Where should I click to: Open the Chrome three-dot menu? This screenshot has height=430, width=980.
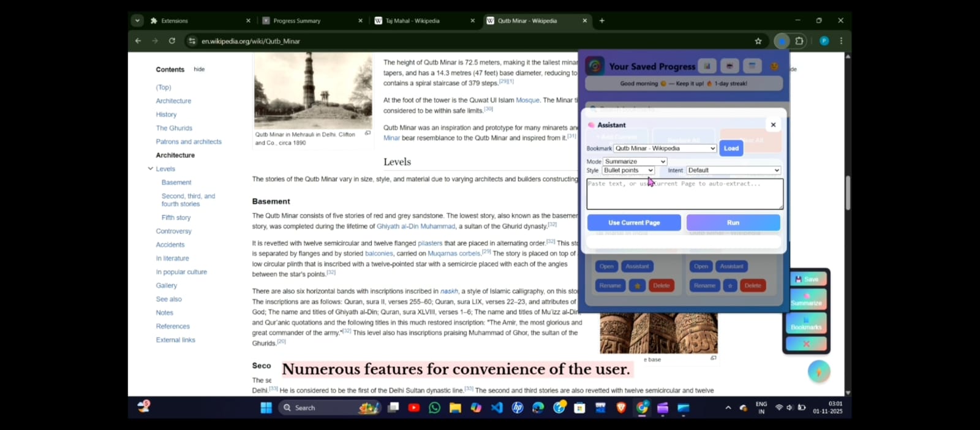click(841, 41)
